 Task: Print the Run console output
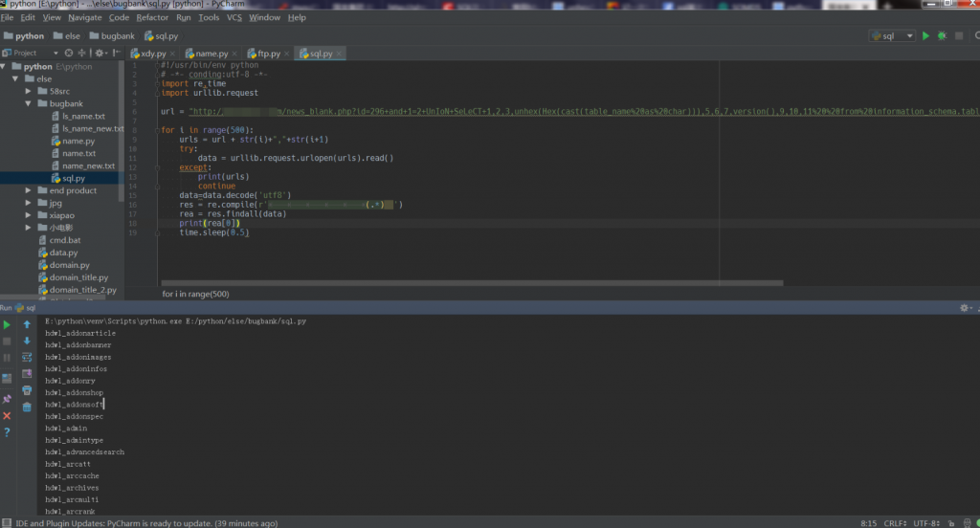click(x=27, y=390)
